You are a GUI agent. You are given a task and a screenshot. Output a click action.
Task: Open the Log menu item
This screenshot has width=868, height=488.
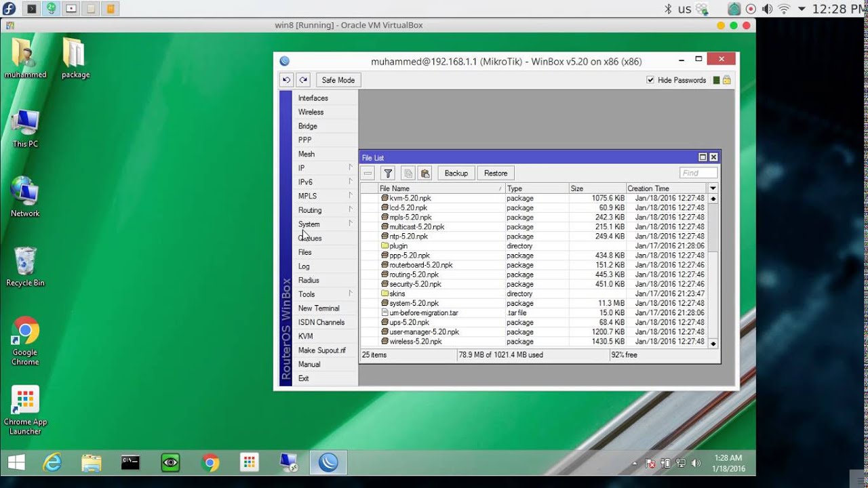(304, 266)
